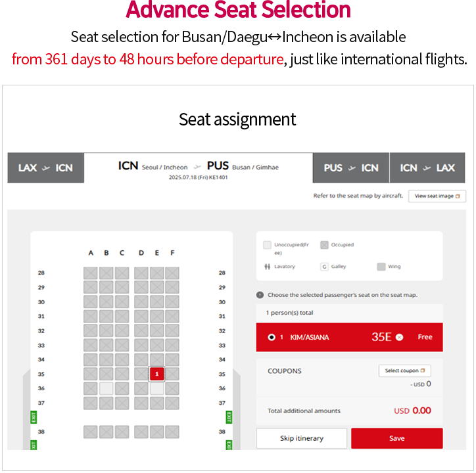Switch to the ICN to LAX tab

pos(427,168)
